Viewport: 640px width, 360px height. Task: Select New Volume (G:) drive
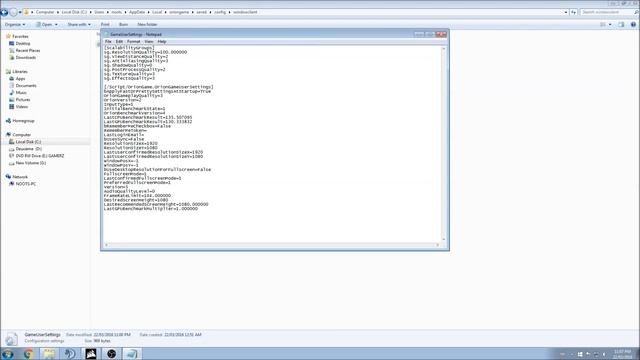coord(31,163)
